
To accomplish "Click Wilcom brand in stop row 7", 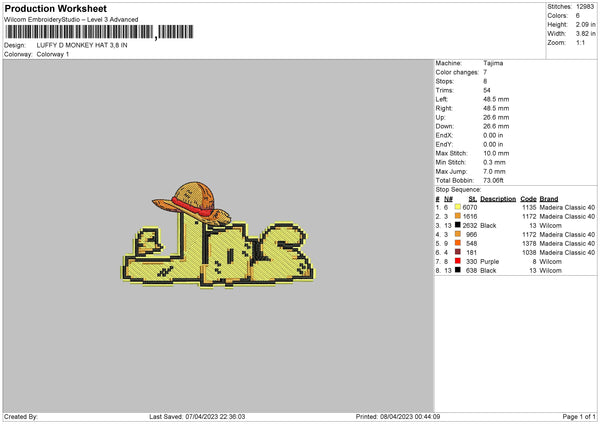I will pyautogui.click(x=550, y=261).
